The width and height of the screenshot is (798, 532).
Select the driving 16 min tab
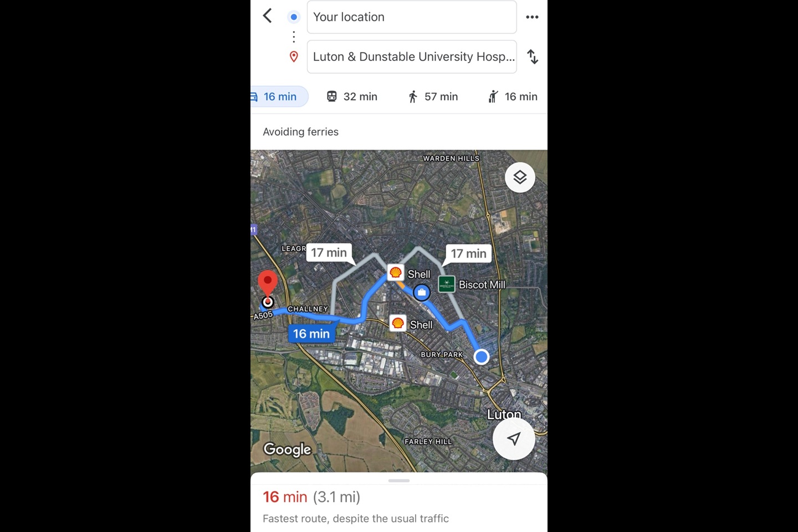(x=279, y=96)
